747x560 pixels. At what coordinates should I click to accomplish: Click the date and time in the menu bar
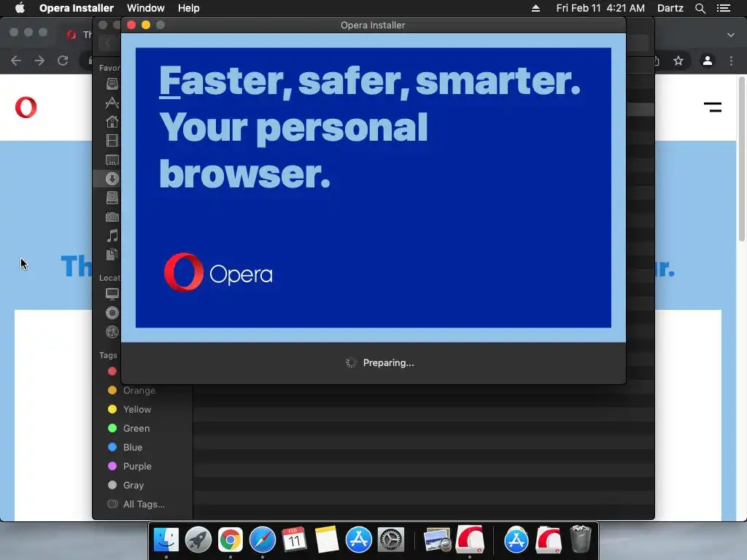pyautogui.click(x=600, y=8)
